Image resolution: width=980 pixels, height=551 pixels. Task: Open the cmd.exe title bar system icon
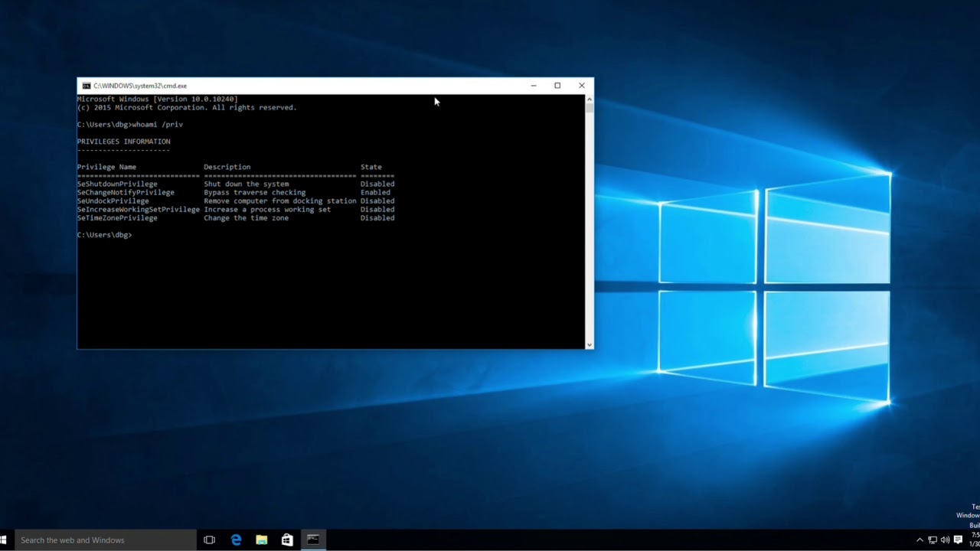(x=87, y=86)
